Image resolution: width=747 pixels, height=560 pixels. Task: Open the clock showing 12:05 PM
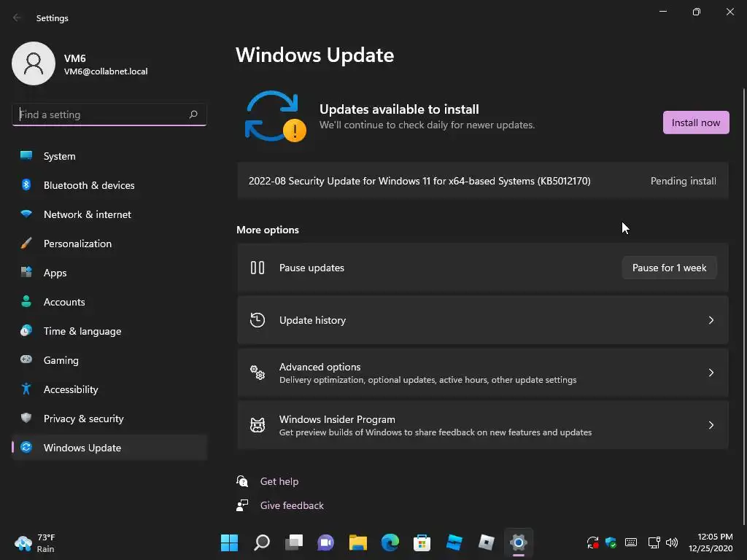(x=710, y=542)
